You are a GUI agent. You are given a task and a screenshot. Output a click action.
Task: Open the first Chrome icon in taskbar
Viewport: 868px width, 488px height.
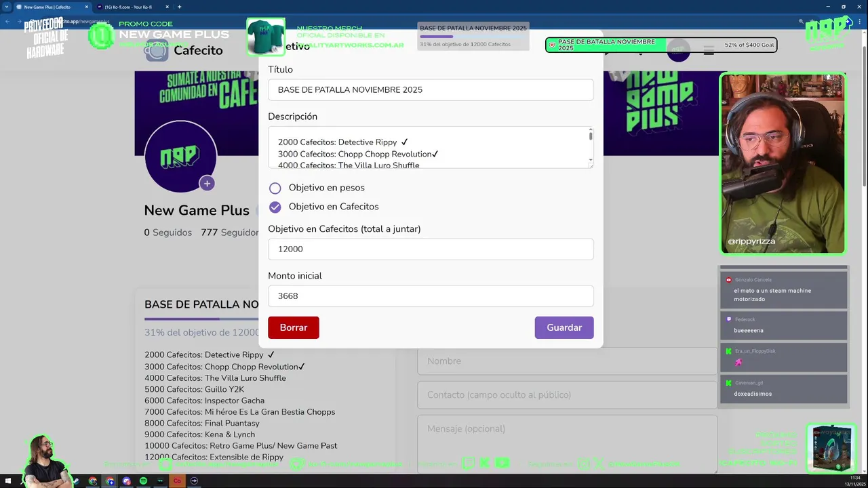point(93,481)
